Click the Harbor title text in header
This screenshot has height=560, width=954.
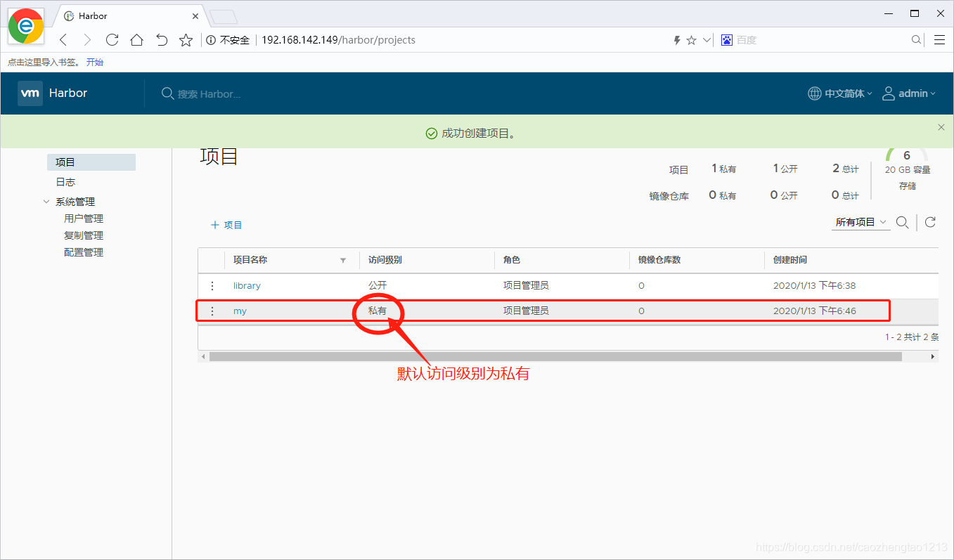68,93
